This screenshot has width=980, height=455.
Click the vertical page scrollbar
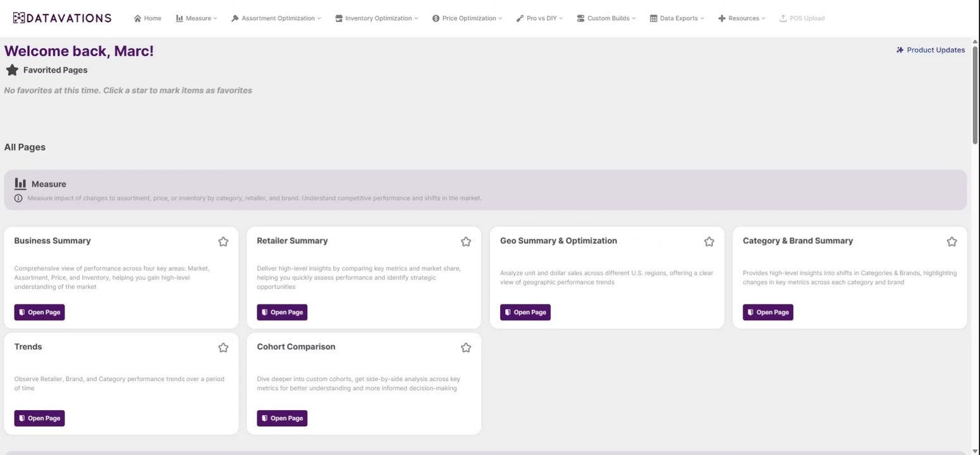[974, 95]
